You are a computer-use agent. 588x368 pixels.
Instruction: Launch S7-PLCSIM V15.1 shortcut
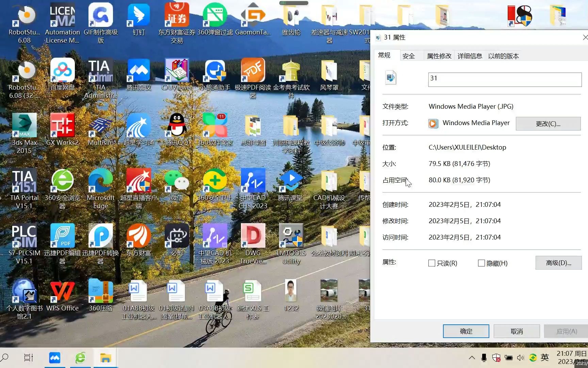tap(24, 244)
